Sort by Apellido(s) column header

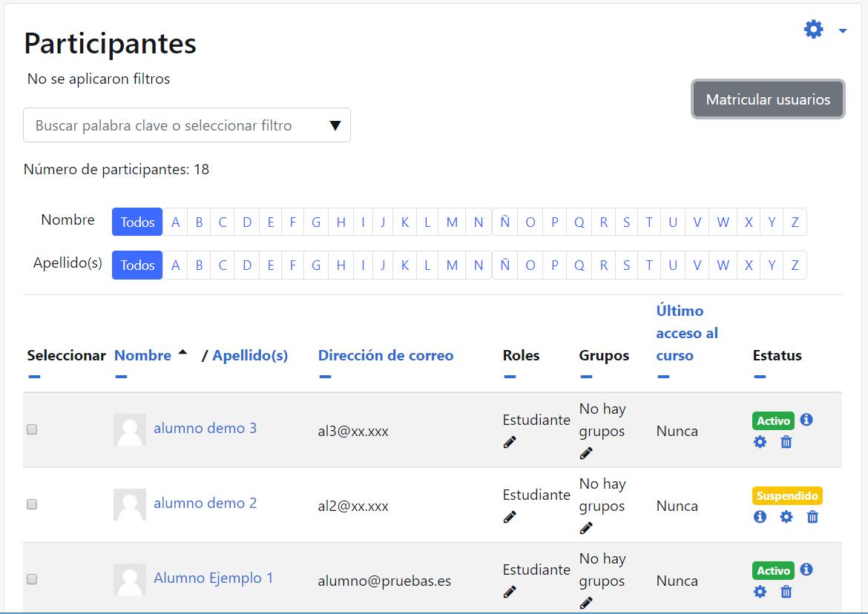(x=250, y=355)
